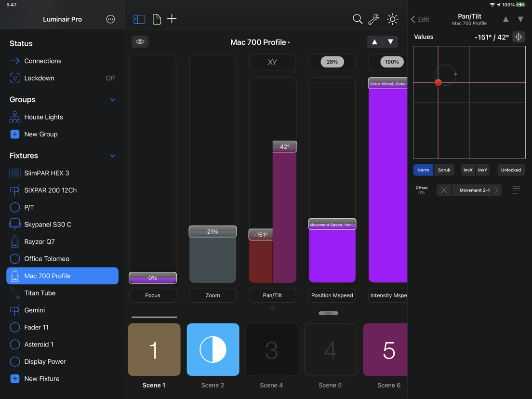Tap the red XY pad position dot
532x399 pixels.
coord(438,82)
